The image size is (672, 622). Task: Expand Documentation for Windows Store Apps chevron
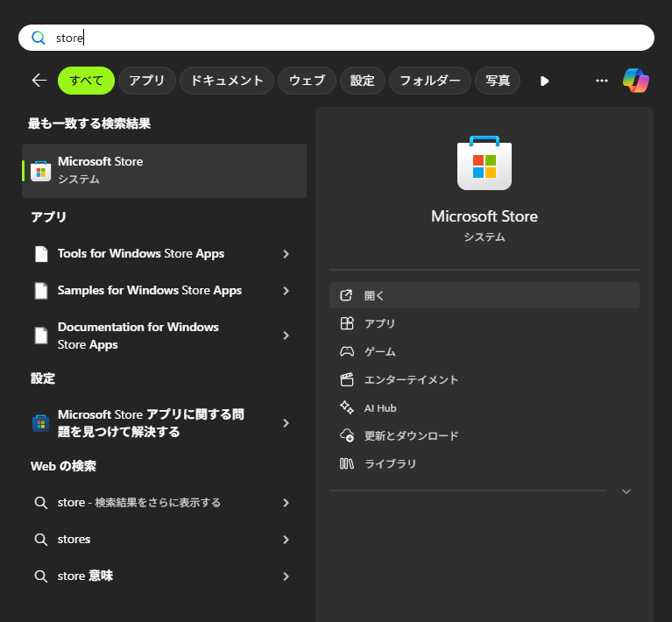click(286, 336)
